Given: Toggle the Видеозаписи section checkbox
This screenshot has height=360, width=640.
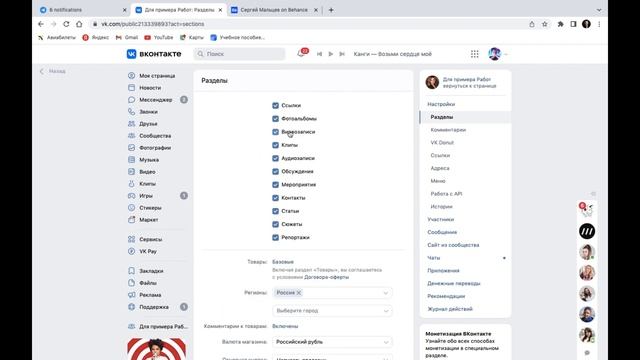Looking at the screenshot, I should [x=276, y=132].
